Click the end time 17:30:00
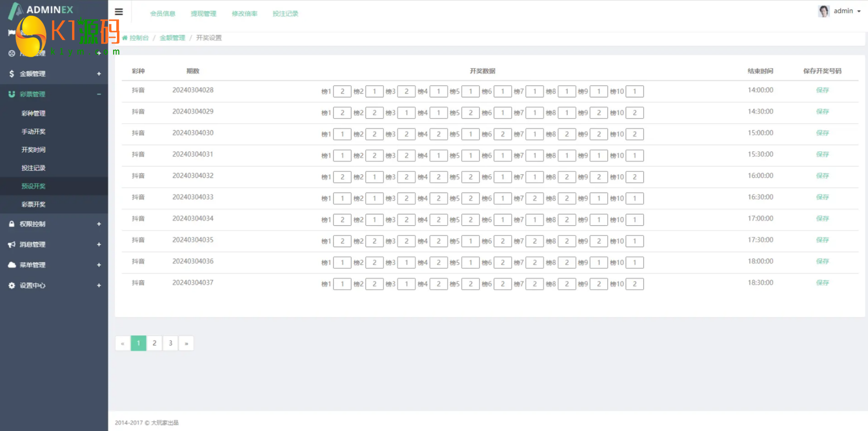The width and height of the screenshot is (868, 431). coord(760,240)
